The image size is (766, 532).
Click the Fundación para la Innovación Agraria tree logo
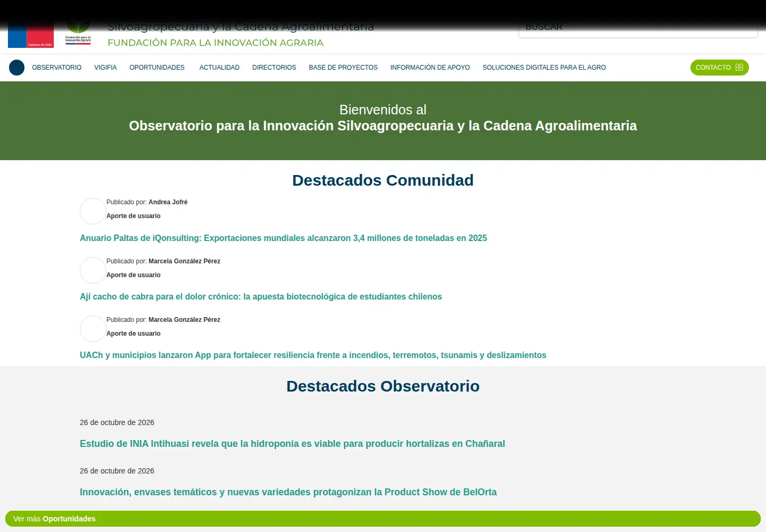78,33
